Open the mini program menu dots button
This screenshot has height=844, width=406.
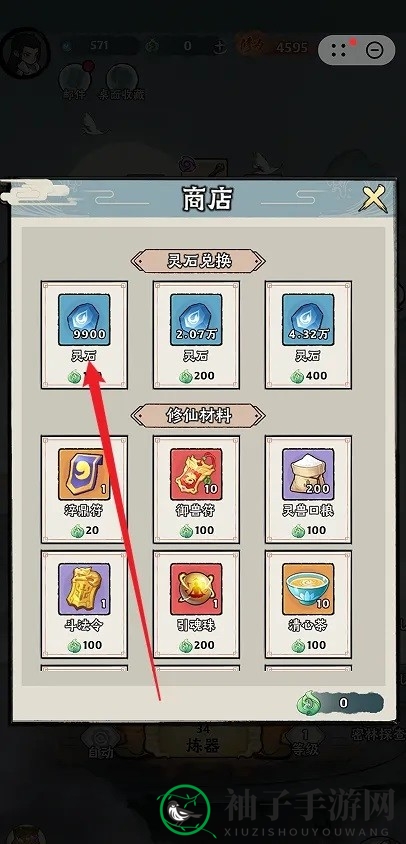click(339, 51)
